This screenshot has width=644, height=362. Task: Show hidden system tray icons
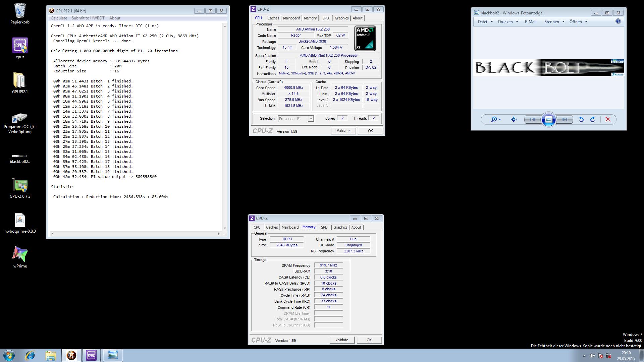(584, 356)
